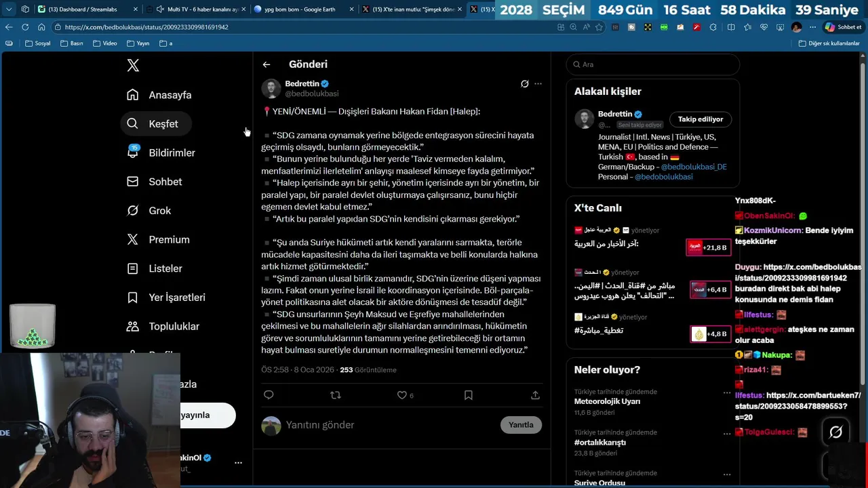Open Video bookmarks folder
Screen dimensions: 868x488
point(104,43)
